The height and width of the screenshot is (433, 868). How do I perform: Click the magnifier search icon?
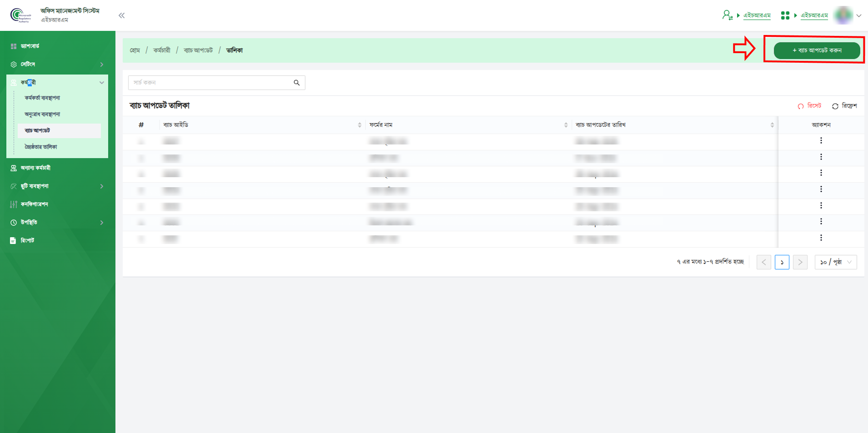coord(297,83)
